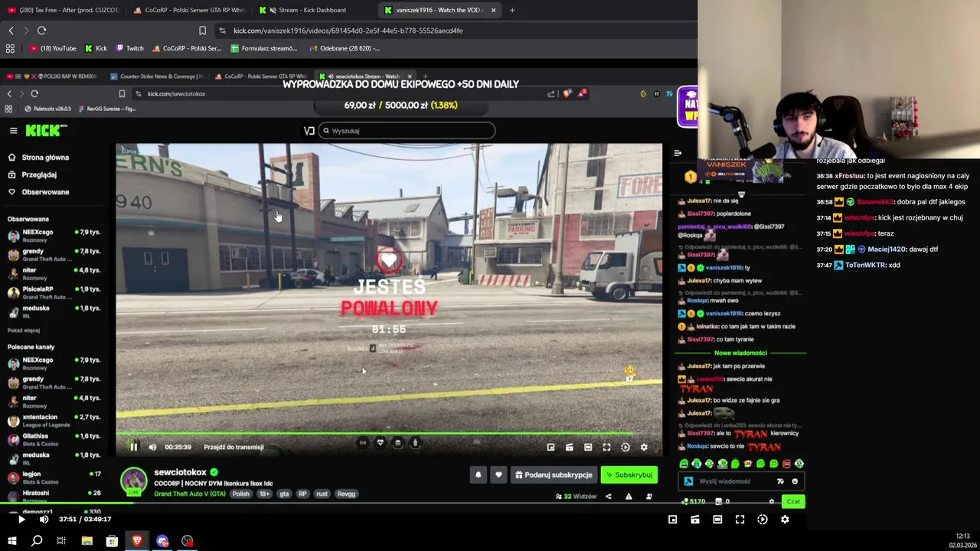The height and width of the screenshot is (551, 980).
Task: Open the Kick bookmark
Action: pos(96,48)
